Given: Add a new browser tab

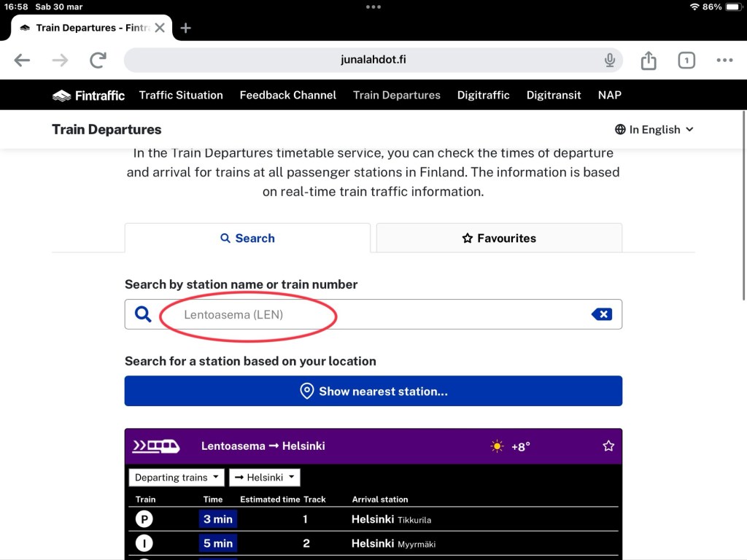Looking at the screenshot, I should pos(186,28).
